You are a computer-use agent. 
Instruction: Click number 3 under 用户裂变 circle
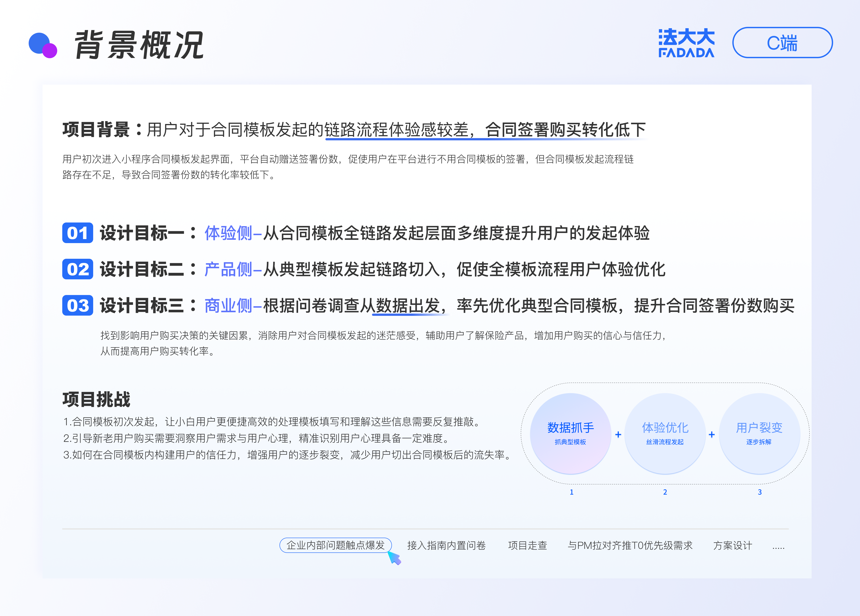759,492
